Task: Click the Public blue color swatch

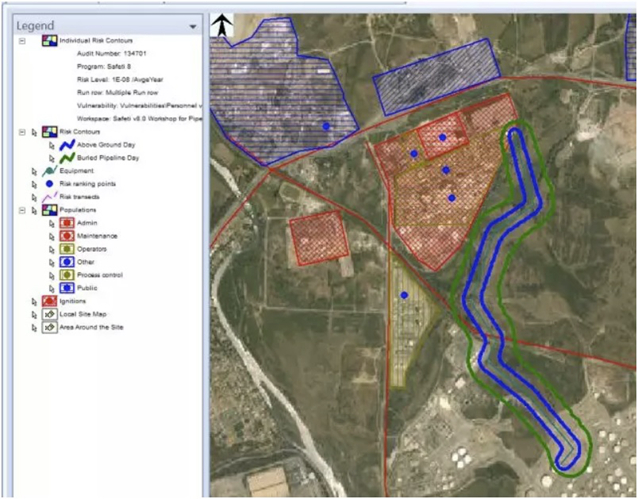Action: [x=67, y=288]
